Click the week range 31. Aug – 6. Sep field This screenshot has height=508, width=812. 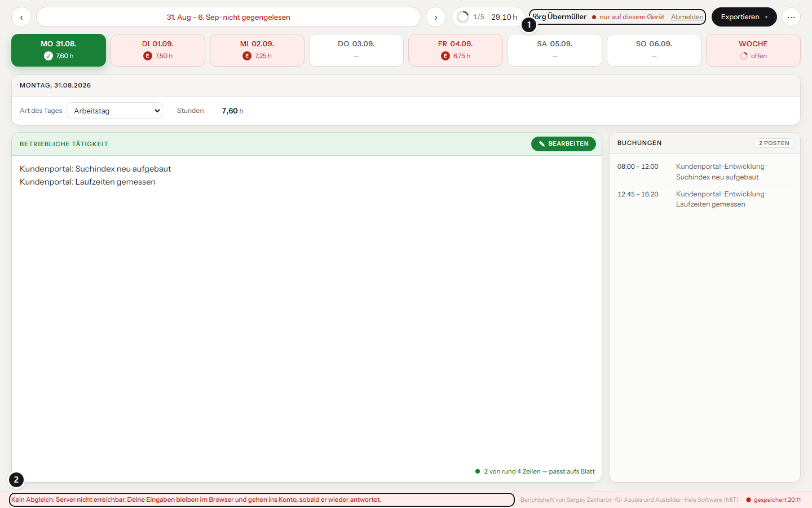[x=228, y=17]
